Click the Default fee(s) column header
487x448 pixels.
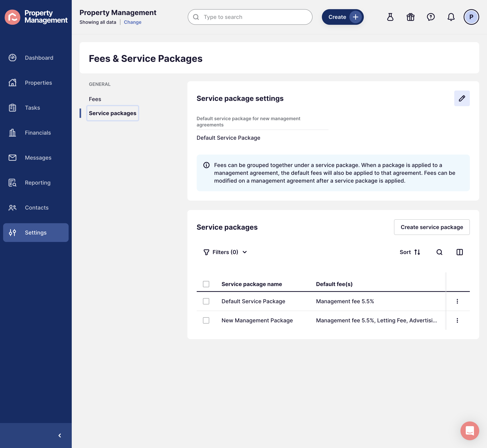click(334, 284)
